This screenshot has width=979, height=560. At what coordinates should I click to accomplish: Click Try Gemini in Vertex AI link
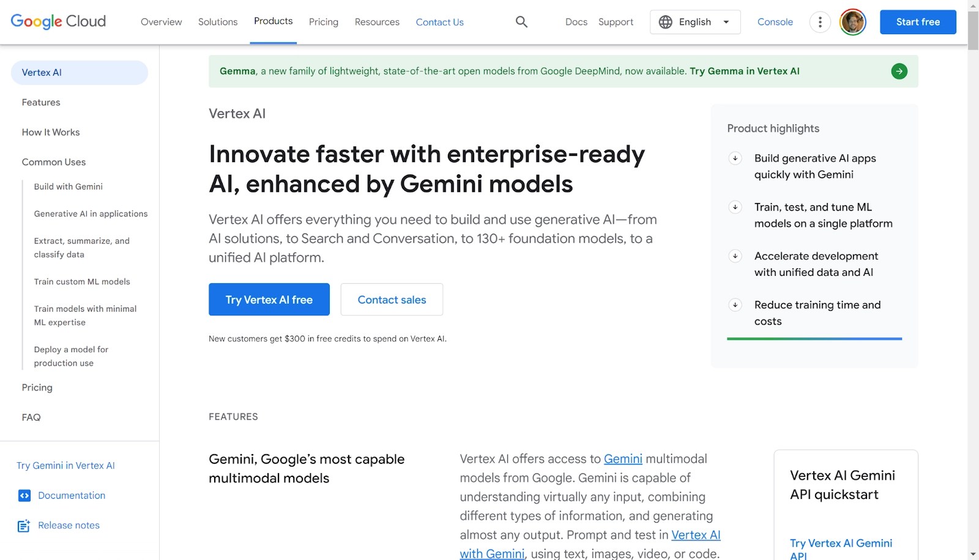[65, 466]
